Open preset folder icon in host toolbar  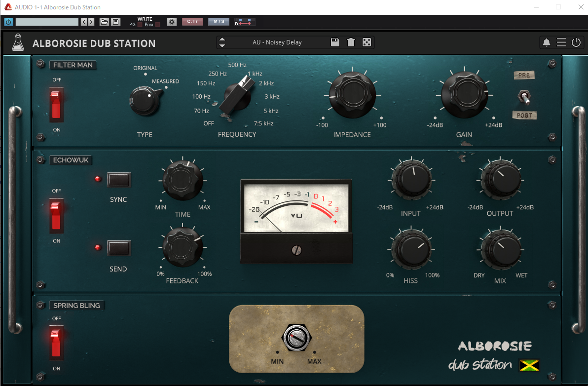point(104,22)
